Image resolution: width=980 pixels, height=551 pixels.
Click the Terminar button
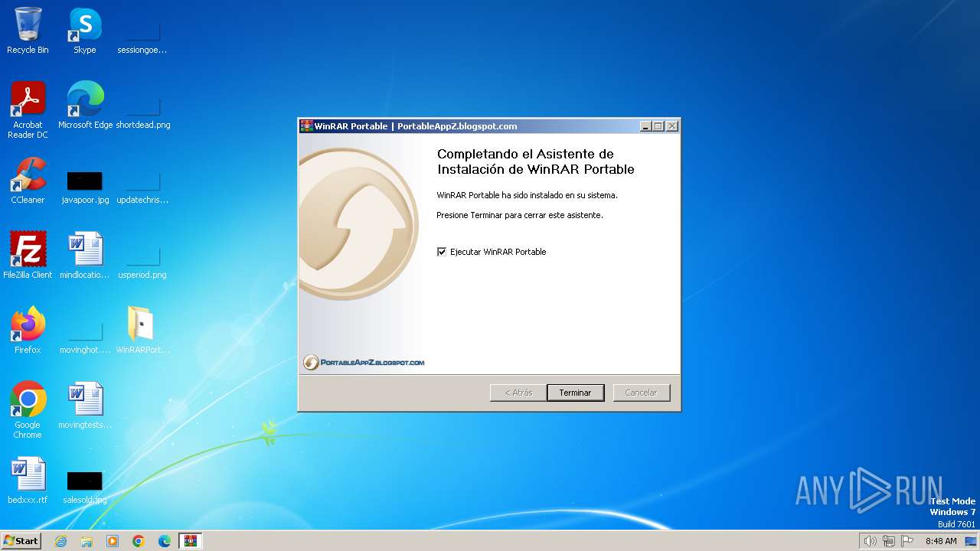[x=575, y=393]
